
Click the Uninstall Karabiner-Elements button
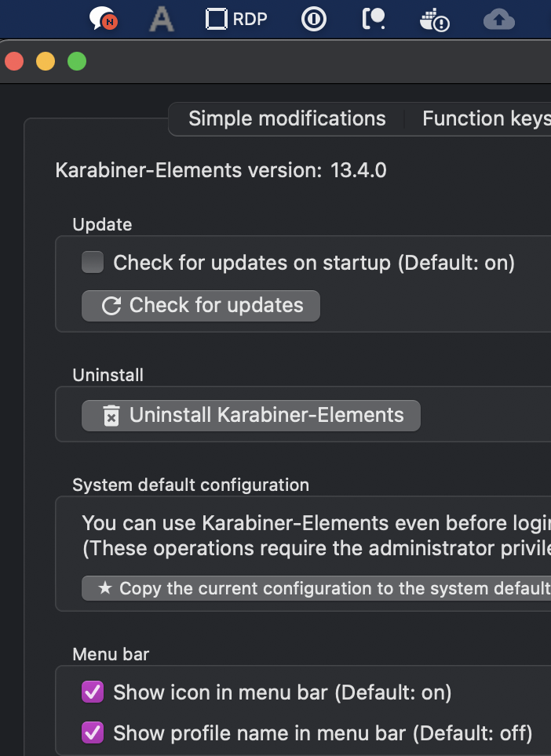tap(251, 415)
